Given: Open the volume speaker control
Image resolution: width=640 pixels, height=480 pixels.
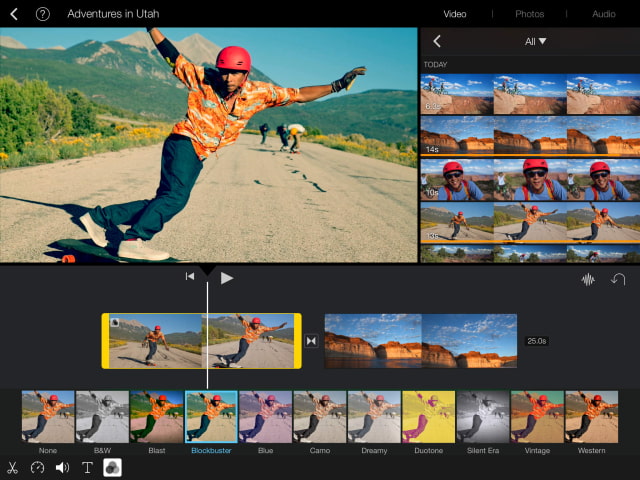Looking at the screenshot, I should point(62,467).
